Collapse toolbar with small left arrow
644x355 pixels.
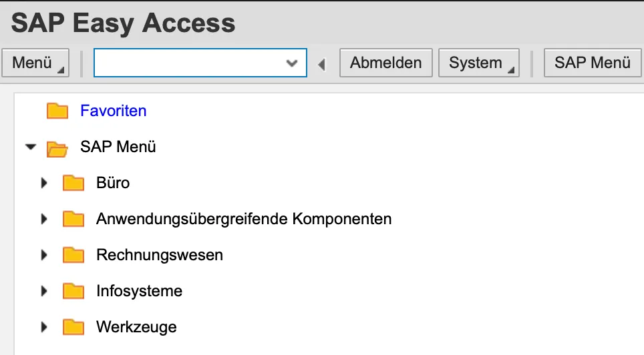(x=322, y=64)
